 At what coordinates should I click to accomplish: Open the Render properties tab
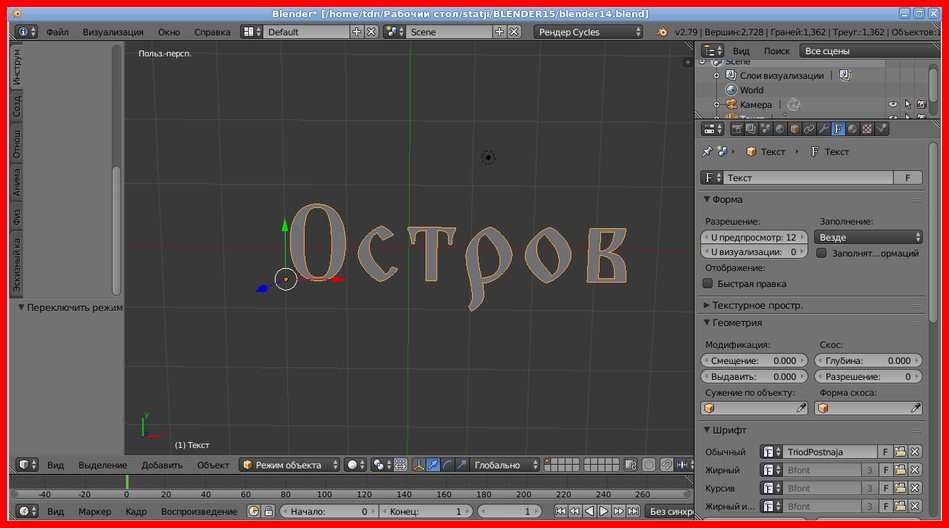coord(737,129)
